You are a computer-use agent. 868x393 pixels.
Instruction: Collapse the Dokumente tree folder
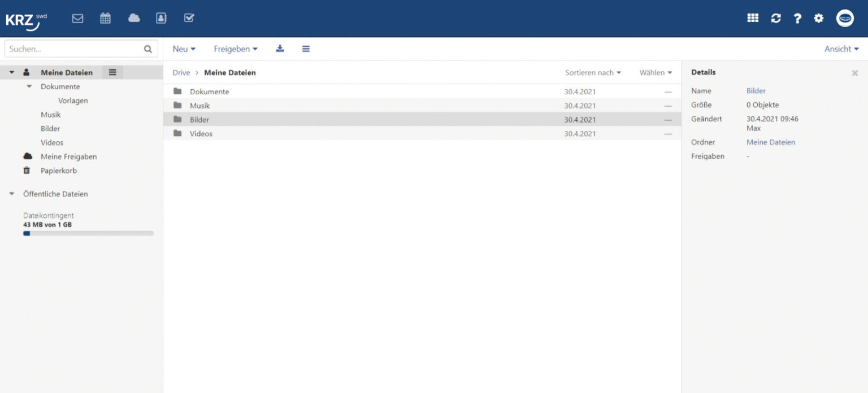pos(29,86)
